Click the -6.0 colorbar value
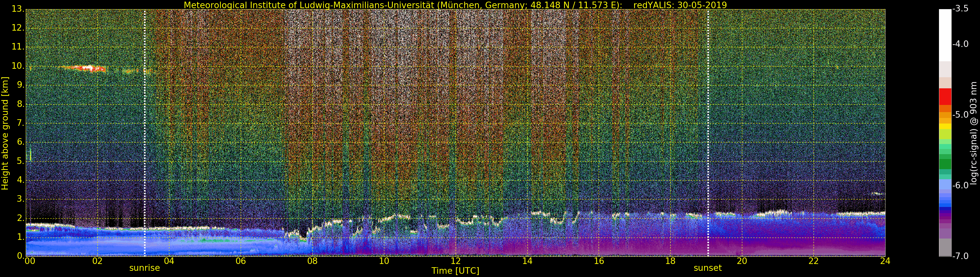 coord(960,185)
